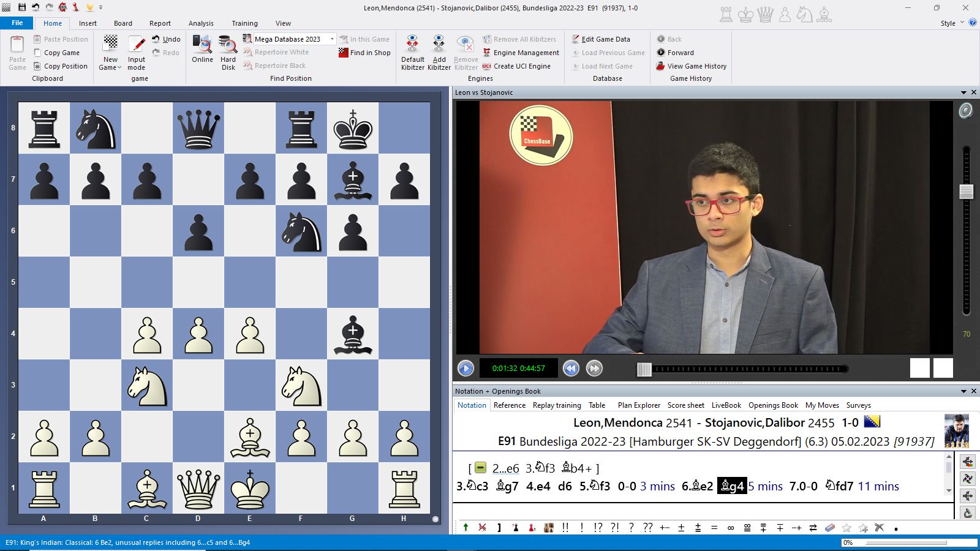The image size is (980, 551).
Task: Open the Notation pane options arrow
Action: tap(963, 391)
